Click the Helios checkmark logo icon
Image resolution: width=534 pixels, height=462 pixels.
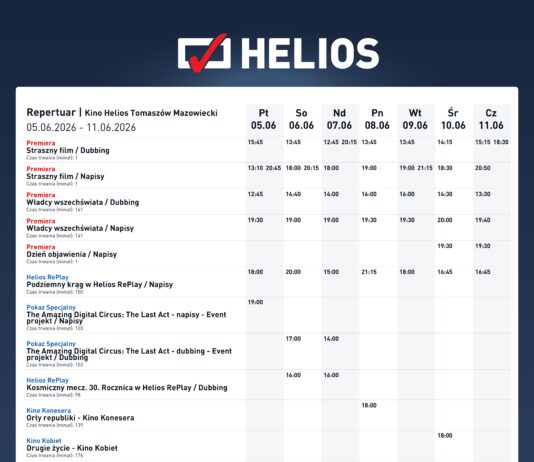click(204, 53)
